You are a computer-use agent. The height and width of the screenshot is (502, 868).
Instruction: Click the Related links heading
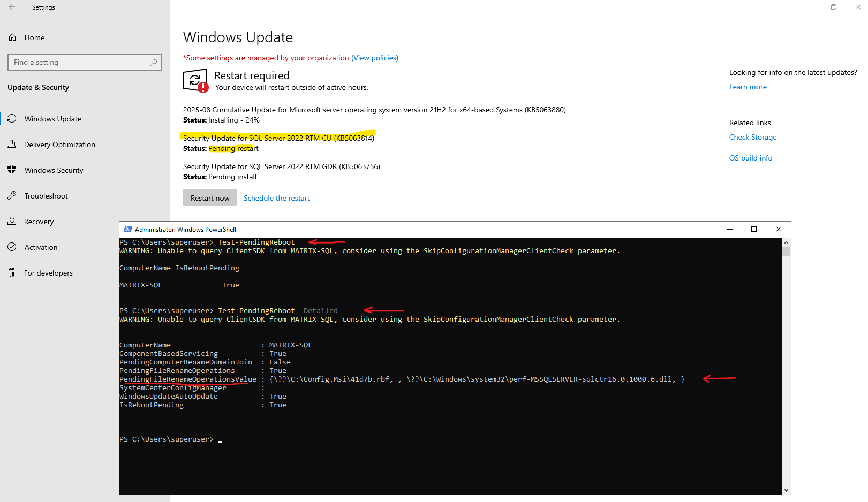click(x=750, y=123)
